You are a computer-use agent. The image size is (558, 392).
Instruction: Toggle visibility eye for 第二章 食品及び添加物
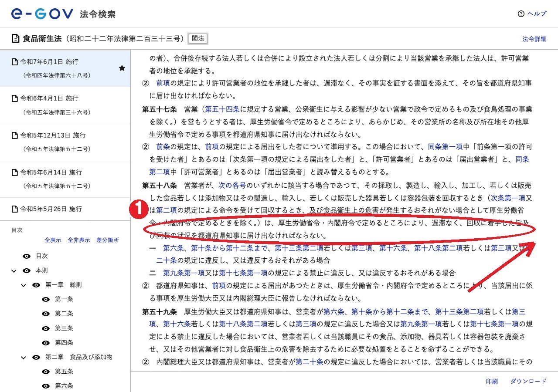[36, 357]
